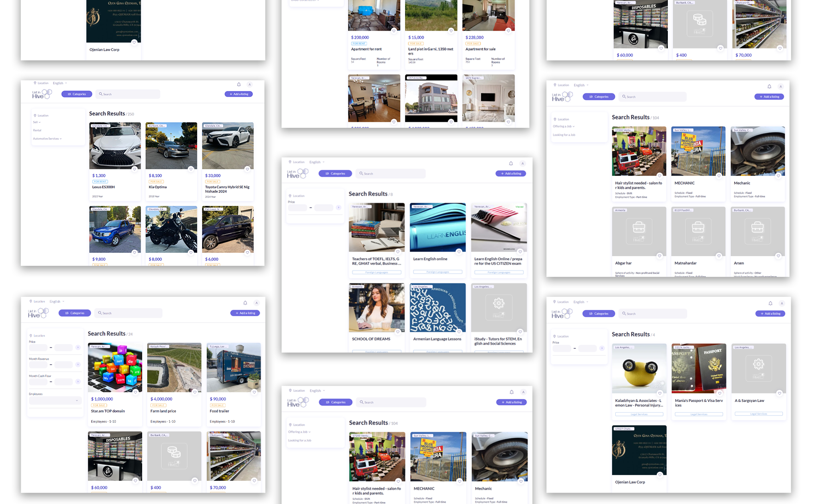
Task: Click inside the minimum Price input field
Action: point(38,348)
